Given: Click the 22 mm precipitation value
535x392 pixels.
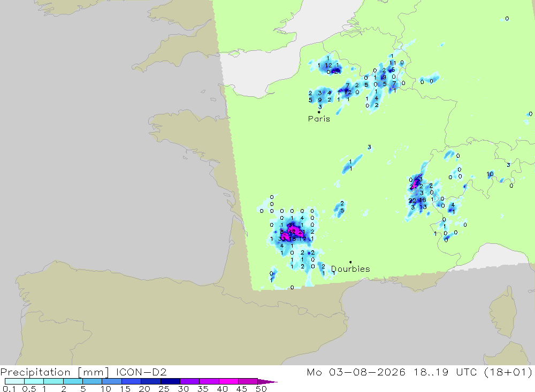Looking at the screenshot, I should pyautogui.click(x=412, y=201).
